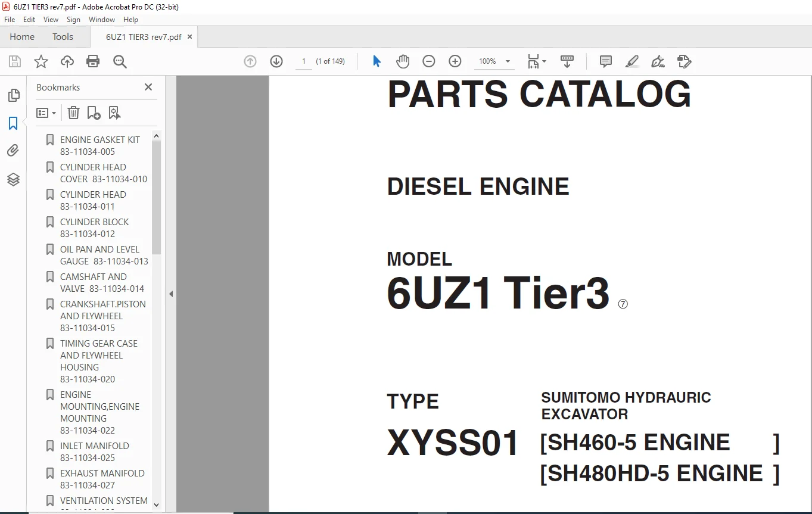Close the Bookmarks panel
Image resolution: width=812 pixels, height=514 pixels.
[x=148, y=87]
